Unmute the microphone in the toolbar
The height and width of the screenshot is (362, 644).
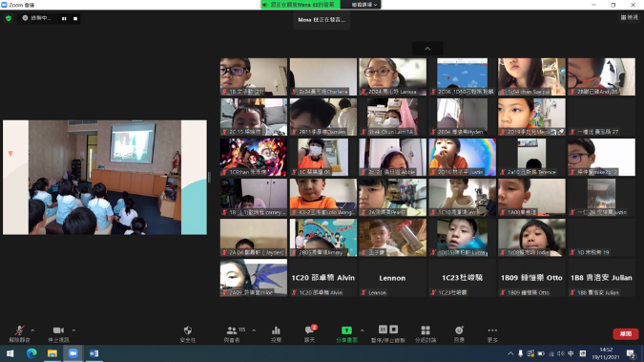(19, 330)
